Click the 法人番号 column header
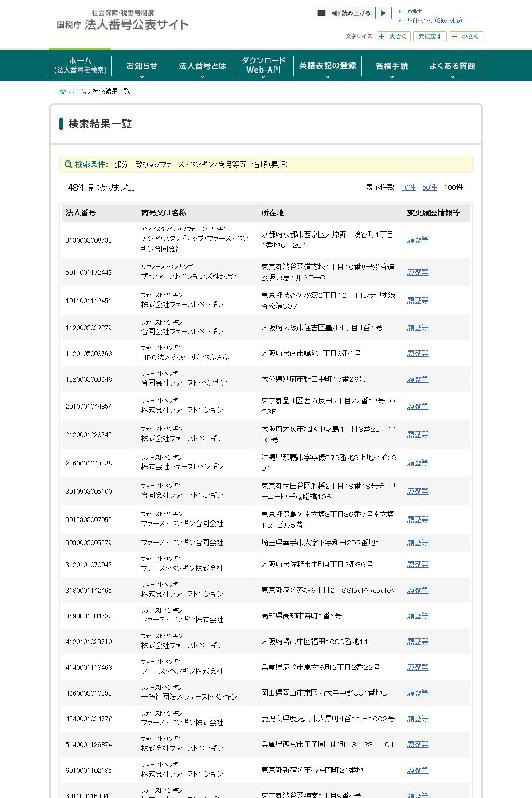Image resolution: width=532 pixels, height=798 pixels. [x=99, y=213]
